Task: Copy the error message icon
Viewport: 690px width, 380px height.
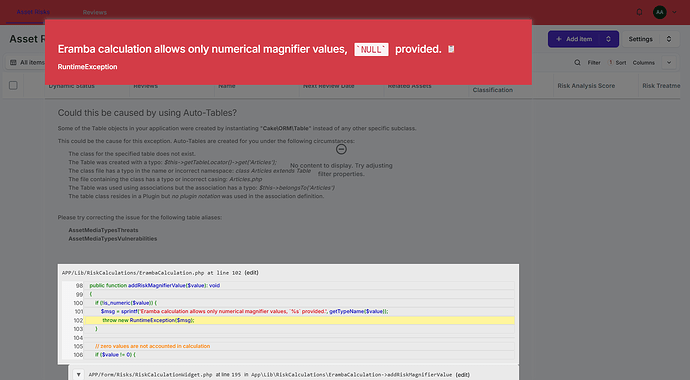Action: click(451, 49)
